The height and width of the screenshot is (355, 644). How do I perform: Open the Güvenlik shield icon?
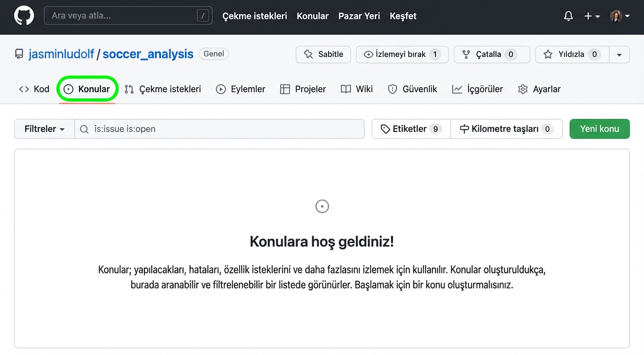click(x=392, y=89)
